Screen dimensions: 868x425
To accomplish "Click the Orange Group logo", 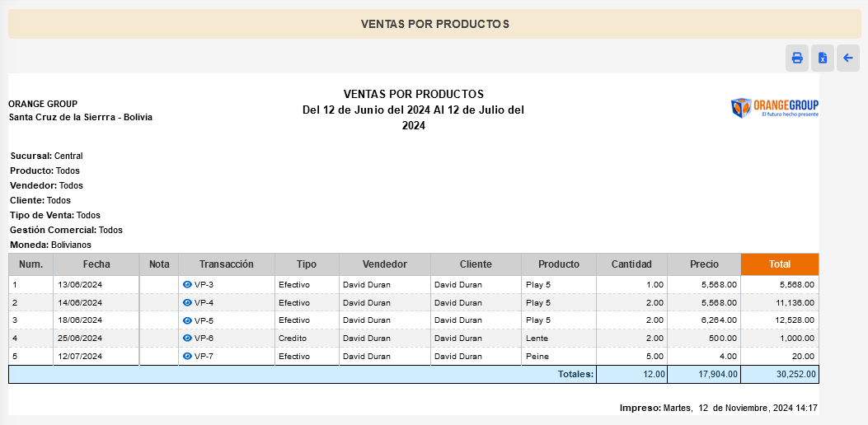I will pyautogui.click(x=775, y=107).
